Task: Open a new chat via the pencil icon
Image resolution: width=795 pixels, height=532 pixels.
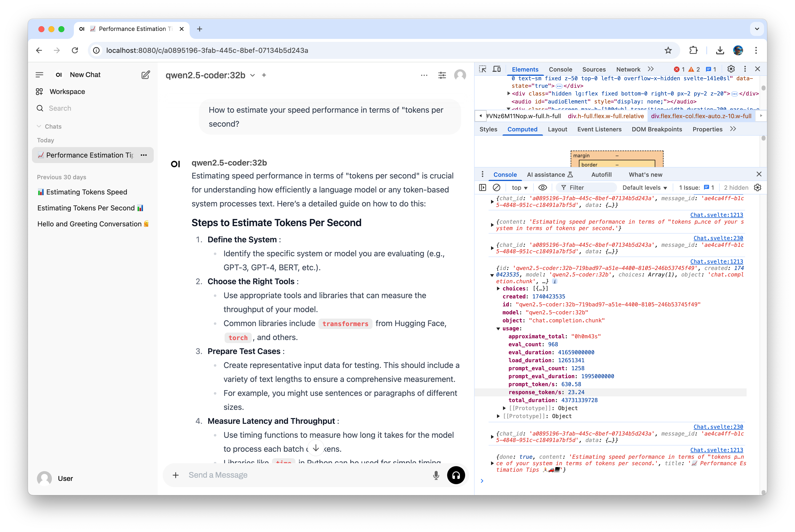Action: (146, 75)
